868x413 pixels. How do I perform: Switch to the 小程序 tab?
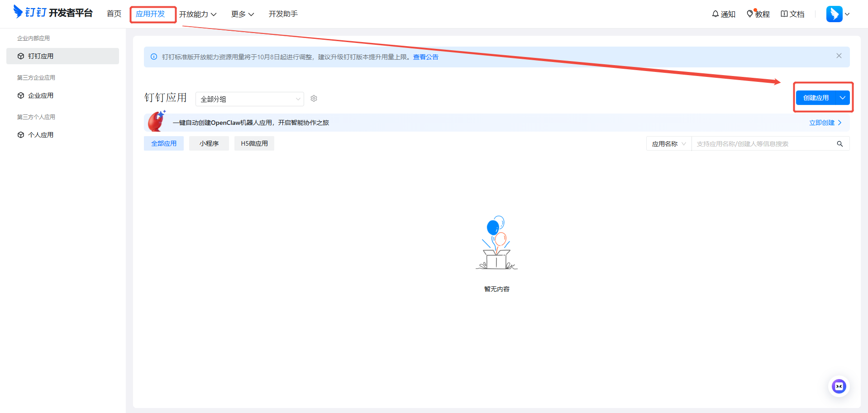pyautogui.click(x=209, y=143)
